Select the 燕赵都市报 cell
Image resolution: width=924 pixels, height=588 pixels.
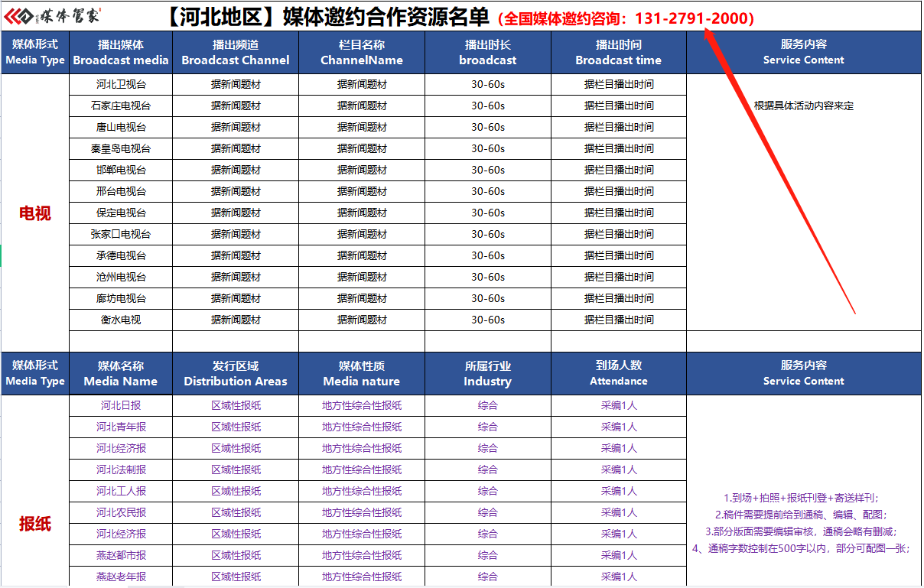(121, 556)
